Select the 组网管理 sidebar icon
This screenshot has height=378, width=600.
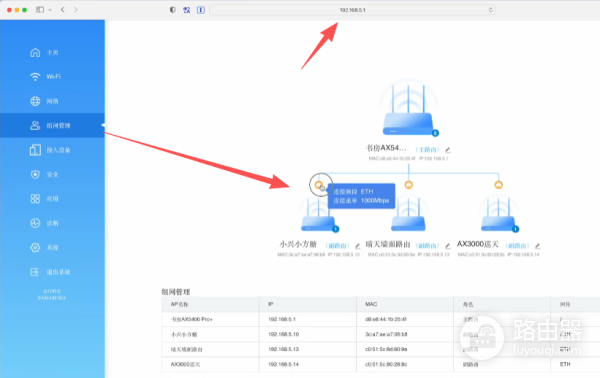(35, 125)
